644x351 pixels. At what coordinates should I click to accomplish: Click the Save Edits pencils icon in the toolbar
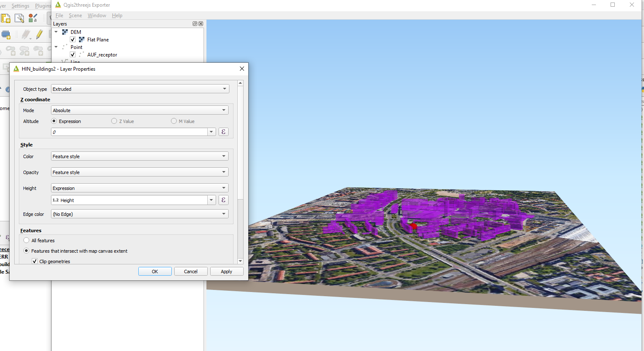click(25, 35)
